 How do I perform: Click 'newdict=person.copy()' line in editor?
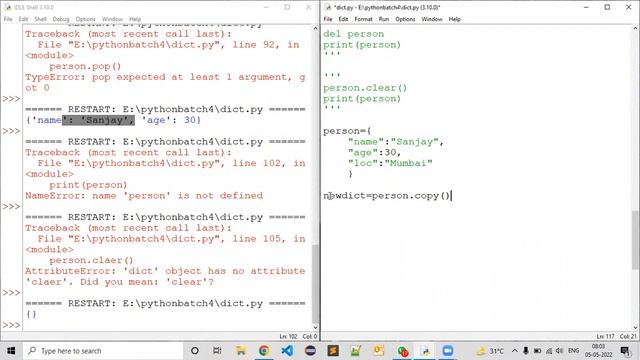coord(387,196)
